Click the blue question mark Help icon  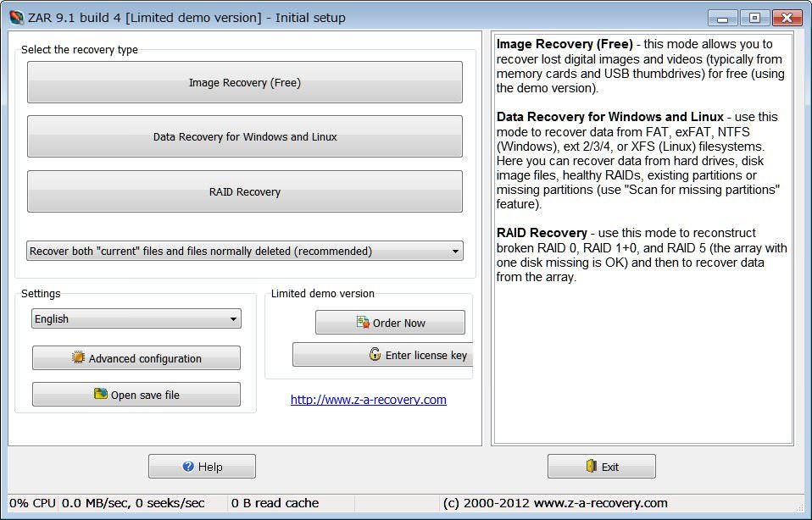[188, 466]
